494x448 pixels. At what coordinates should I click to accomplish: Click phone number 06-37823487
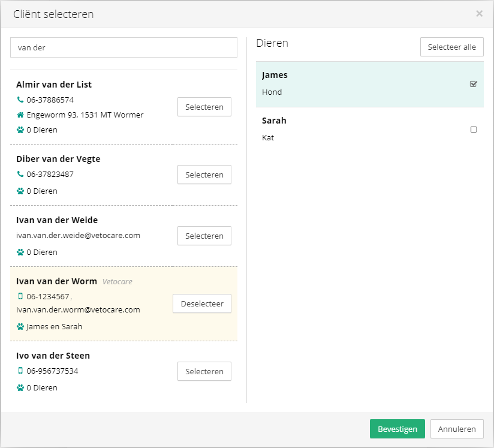(x=50, y=175)
